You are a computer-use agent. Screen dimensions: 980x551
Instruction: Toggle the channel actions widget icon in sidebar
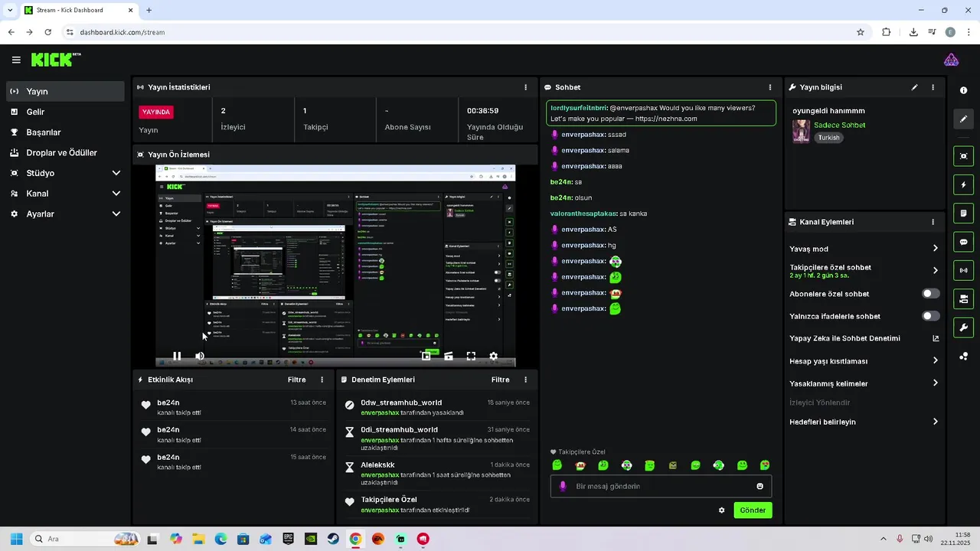(x=963, y=298)
